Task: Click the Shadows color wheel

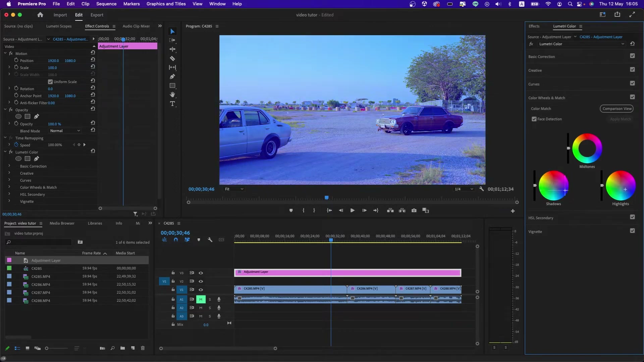Action: [x=553, y=186]
